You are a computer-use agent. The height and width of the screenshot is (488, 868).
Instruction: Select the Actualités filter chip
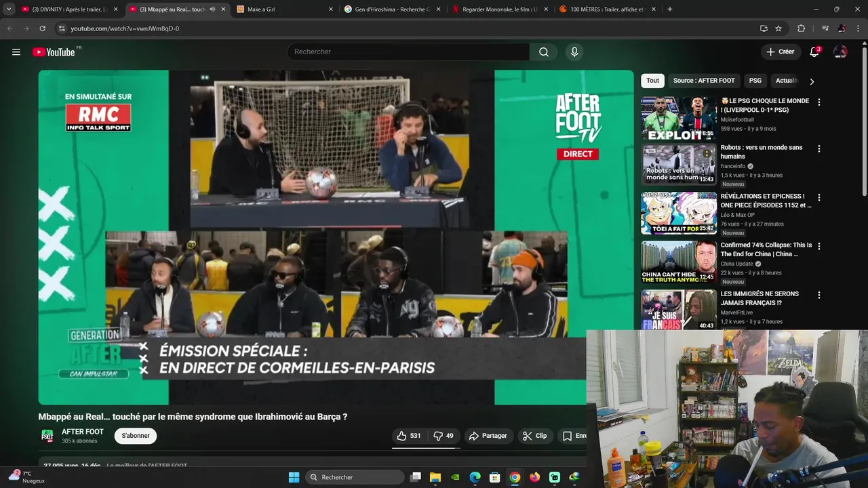[x=787, y=81]
